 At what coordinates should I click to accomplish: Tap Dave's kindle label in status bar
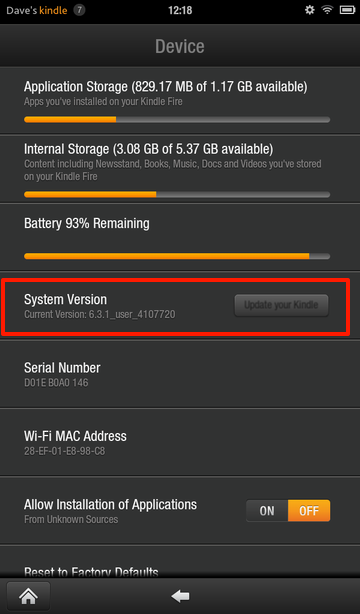[x=37, y=10]
